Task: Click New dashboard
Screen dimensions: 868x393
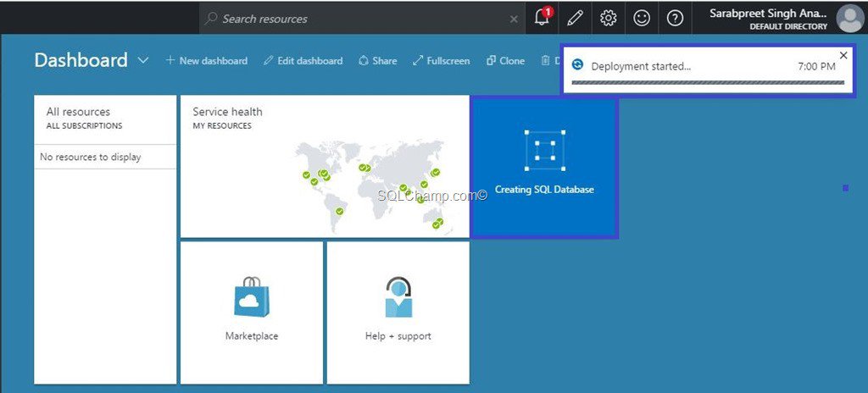Action: point(207,61)
